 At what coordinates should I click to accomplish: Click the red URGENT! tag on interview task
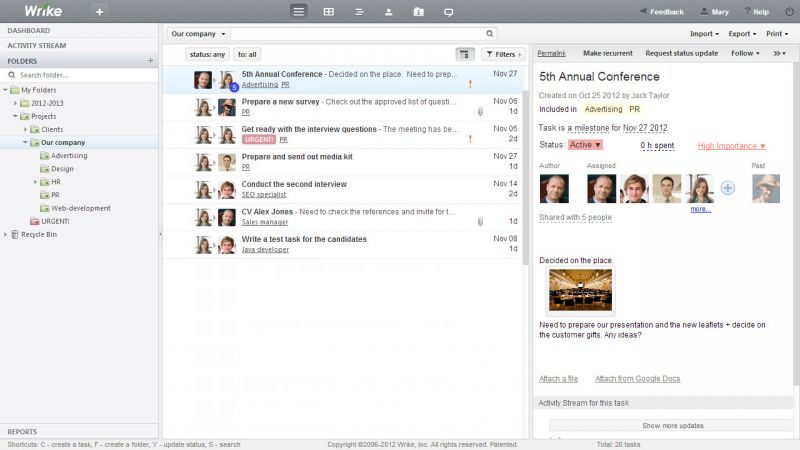[259, 139]
